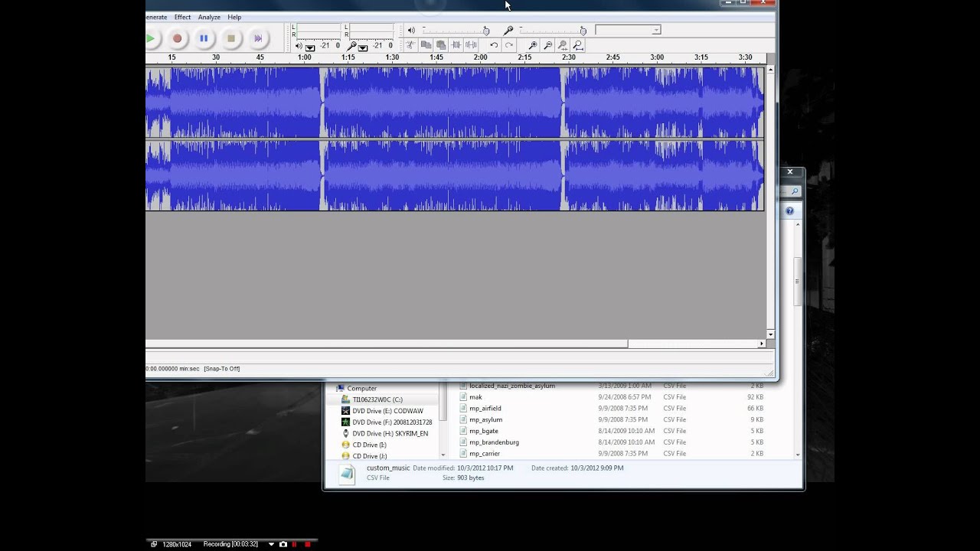Click the Fit Project zoom icon
980x551 pixels.
click(578, 45)
